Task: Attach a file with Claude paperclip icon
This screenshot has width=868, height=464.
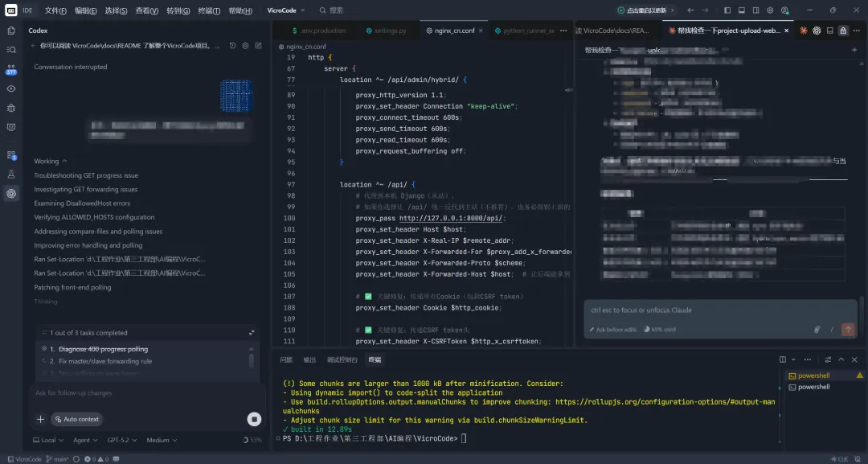Action: pyautogui.click(x=817, y=330)
